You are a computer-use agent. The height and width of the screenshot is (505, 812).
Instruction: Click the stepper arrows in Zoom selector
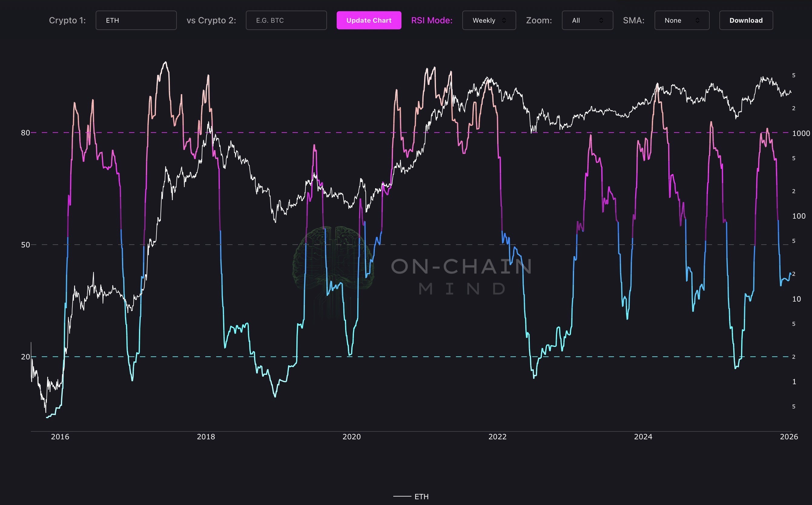coord(601,20)
